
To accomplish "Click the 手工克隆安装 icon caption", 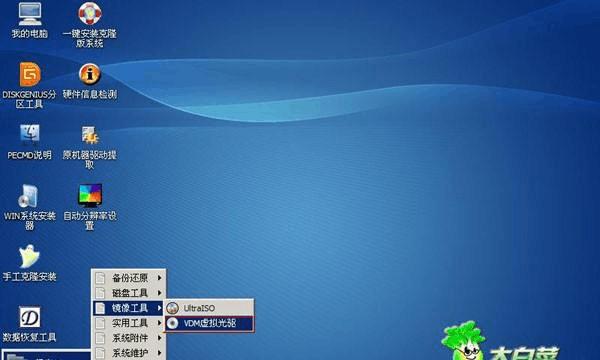I will (x=29, y=277).
